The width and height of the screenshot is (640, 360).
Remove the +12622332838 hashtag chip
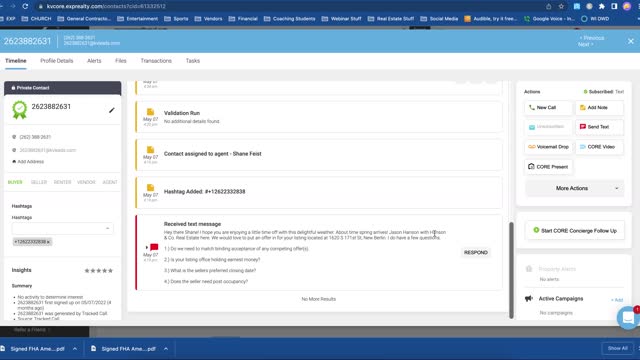(48, 242)
